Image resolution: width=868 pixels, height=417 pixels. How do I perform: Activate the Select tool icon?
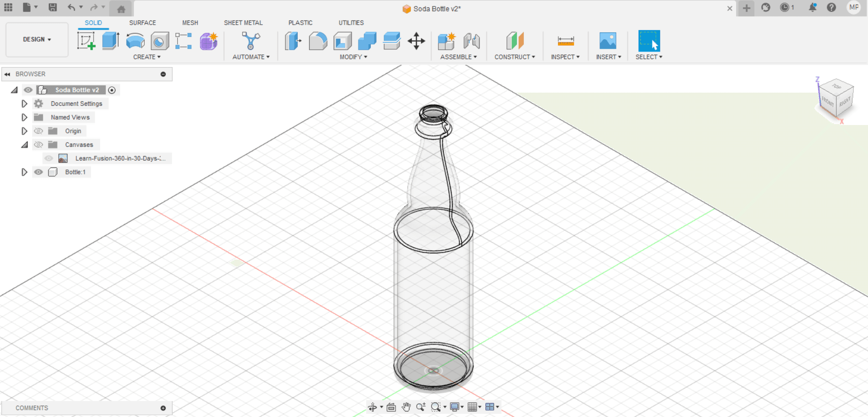(x=649, y=41)
